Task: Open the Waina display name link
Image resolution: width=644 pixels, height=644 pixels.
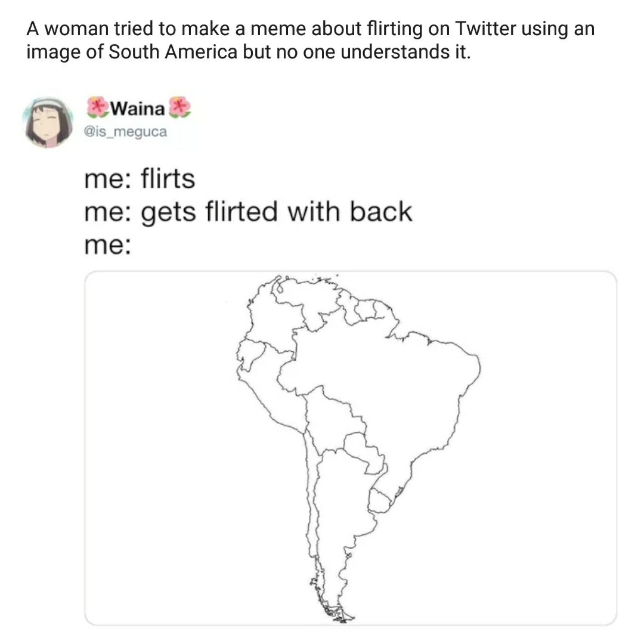Action: [138, 109]
